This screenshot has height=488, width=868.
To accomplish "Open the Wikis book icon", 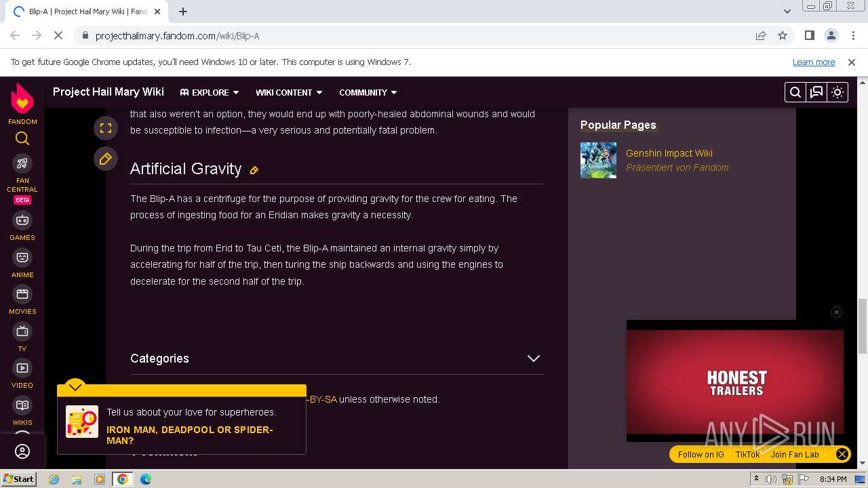I will point(22,405).
